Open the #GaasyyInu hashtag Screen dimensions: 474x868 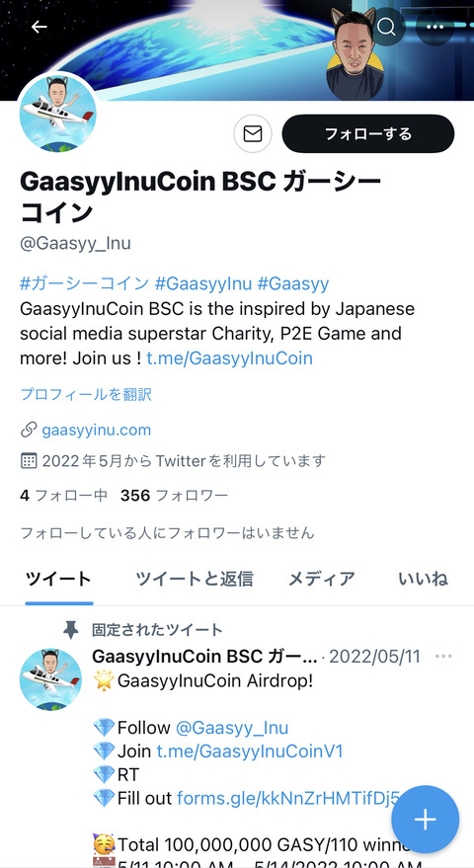click(203, 284)
